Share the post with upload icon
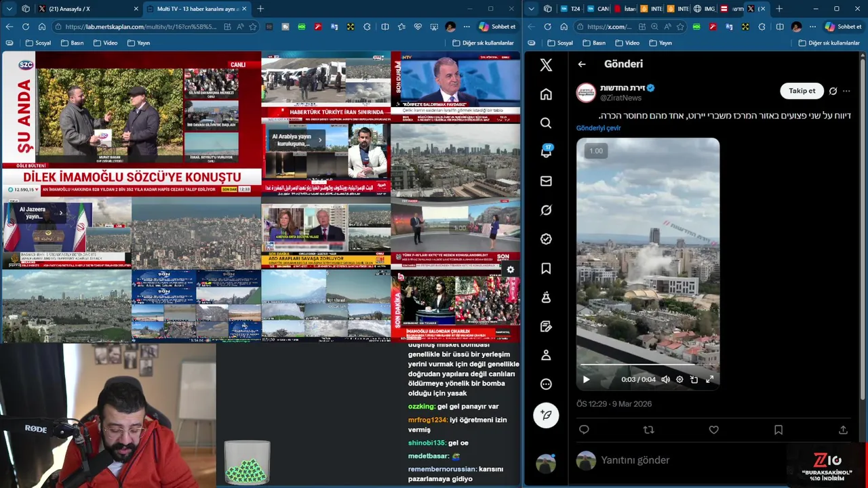Viewport: 868px width, 488px height. click(843, 430)
